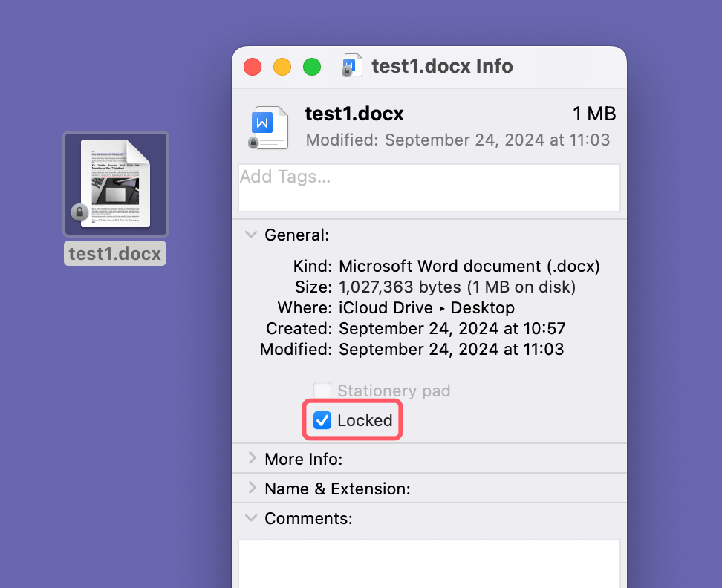This screenshot has height=588, width=722.
Task: Collapse the General section
Action: 250,234
